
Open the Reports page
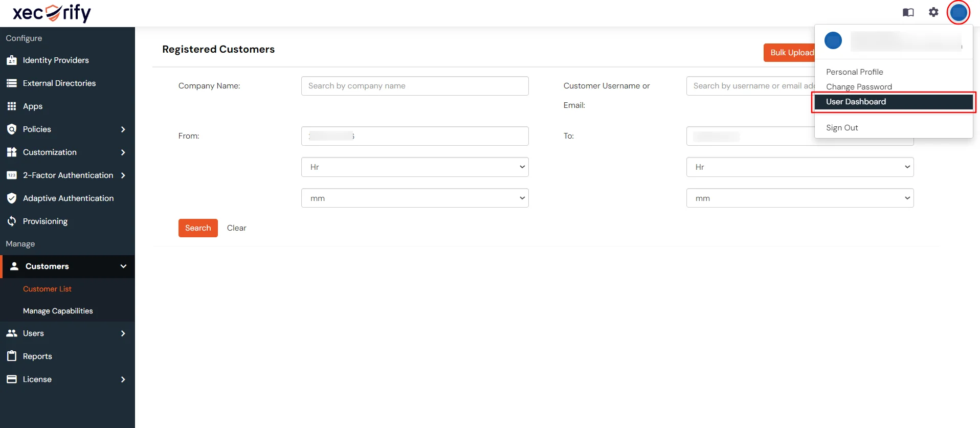pyautogui.click(x=37, y=356)
